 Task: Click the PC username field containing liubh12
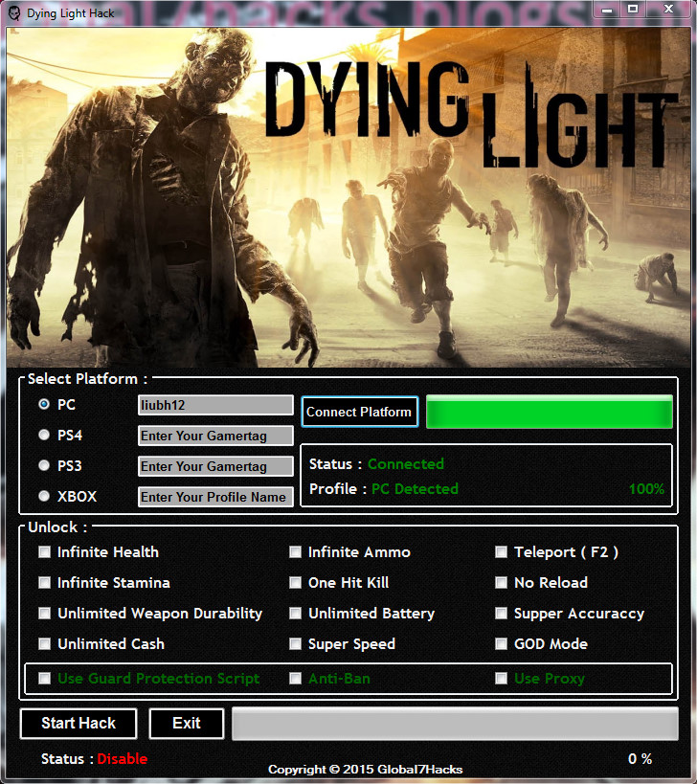[x=215, y=405]
